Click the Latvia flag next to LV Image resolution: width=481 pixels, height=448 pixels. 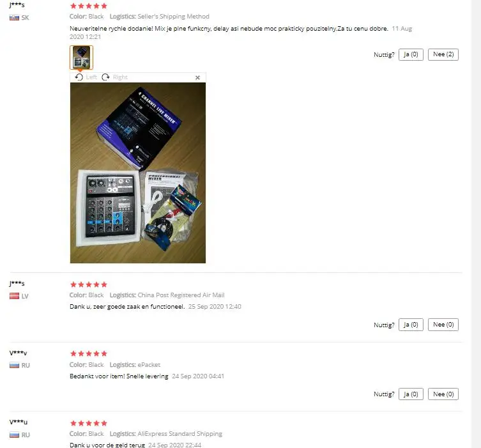(14, 296)
